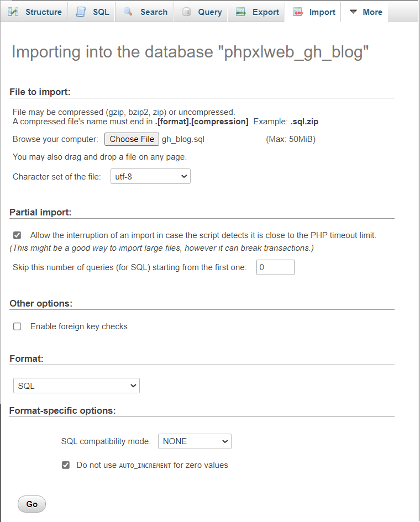Click the Query tab icon

point(187,12)
